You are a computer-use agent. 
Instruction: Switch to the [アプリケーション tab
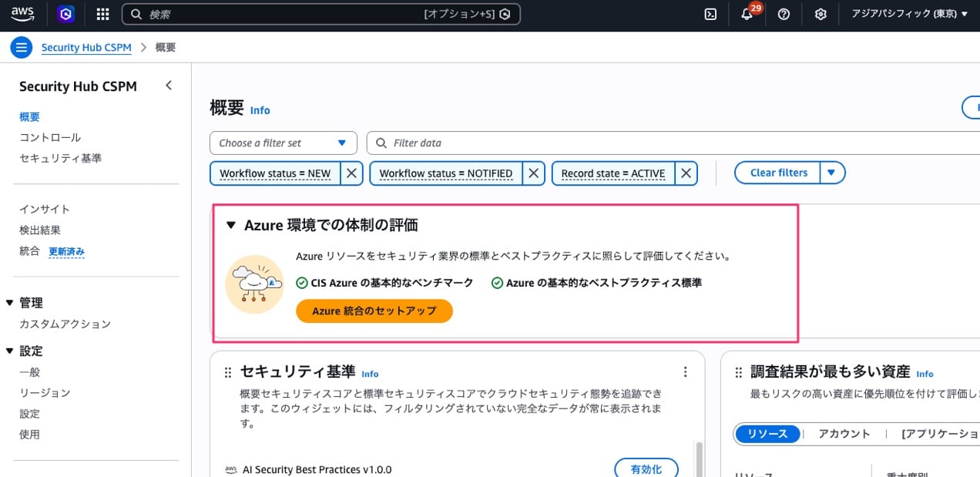tap(940, 434)
